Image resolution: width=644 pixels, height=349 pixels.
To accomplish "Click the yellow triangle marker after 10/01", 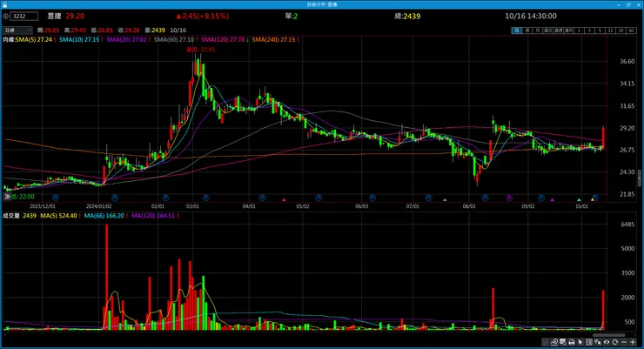I will point(593,200).
